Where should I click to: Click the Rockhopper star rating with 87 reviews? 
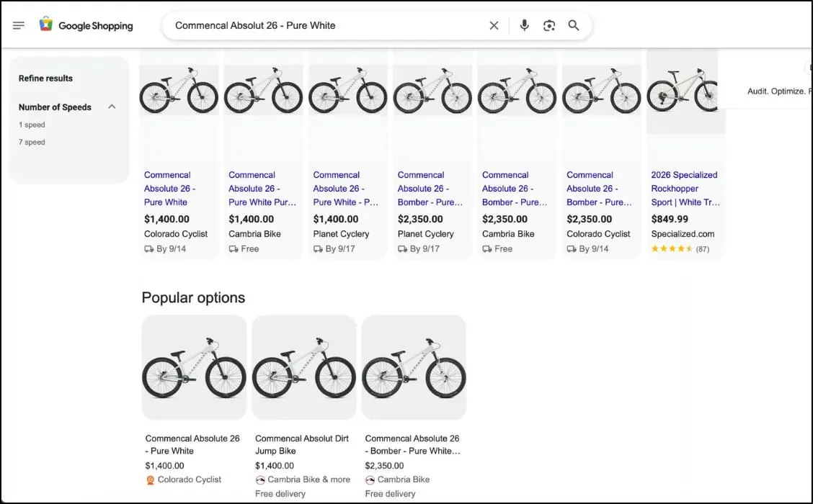click(x=680, y=248)
